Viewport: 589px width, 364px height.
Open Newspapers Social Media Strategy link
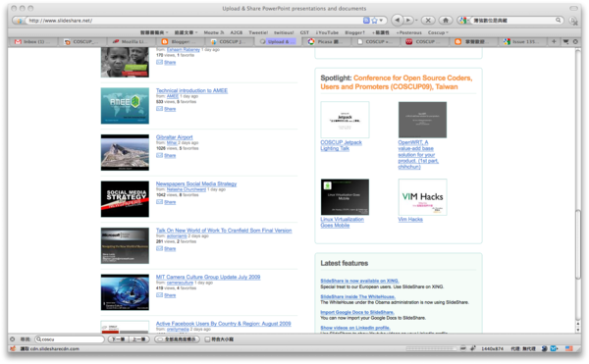[x=196, y=183]
